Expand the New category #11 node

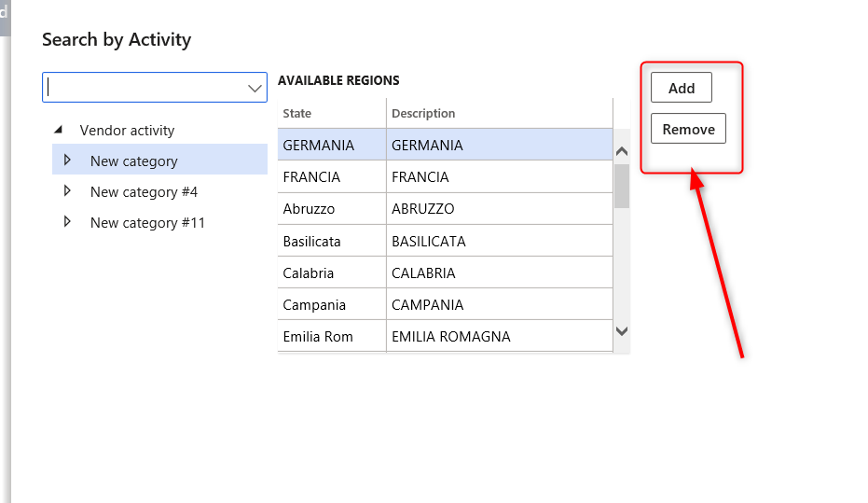click(x=67, y=222)
